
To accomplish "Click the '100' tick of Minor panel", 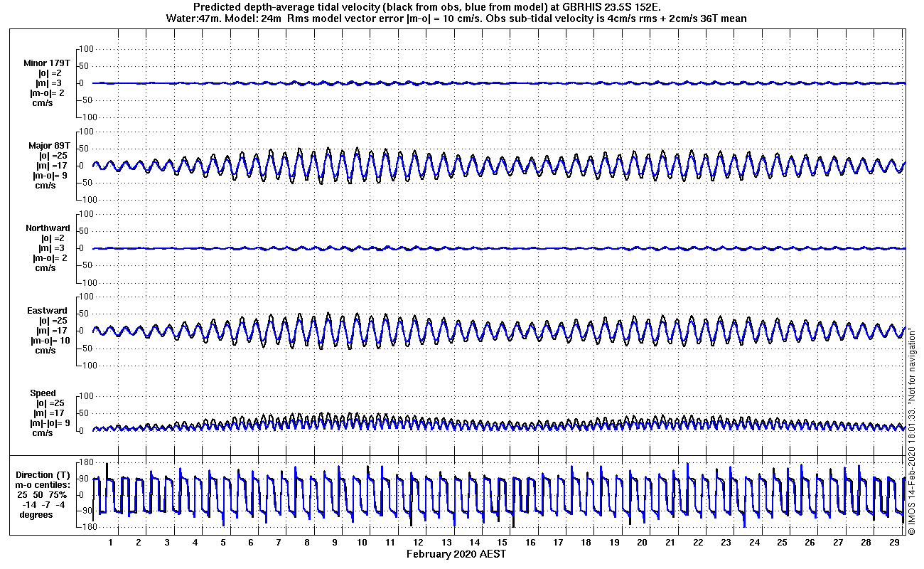I will click(x=86, y=49).
